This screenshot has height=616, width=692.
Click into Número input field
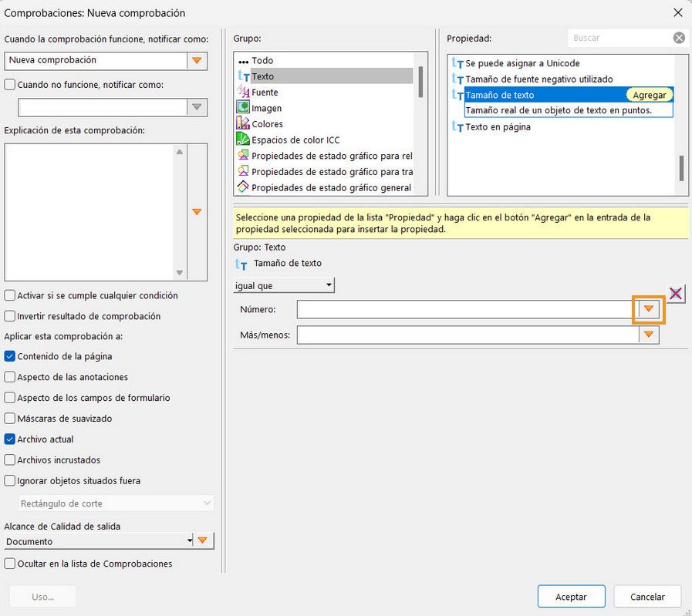point(468,309)
